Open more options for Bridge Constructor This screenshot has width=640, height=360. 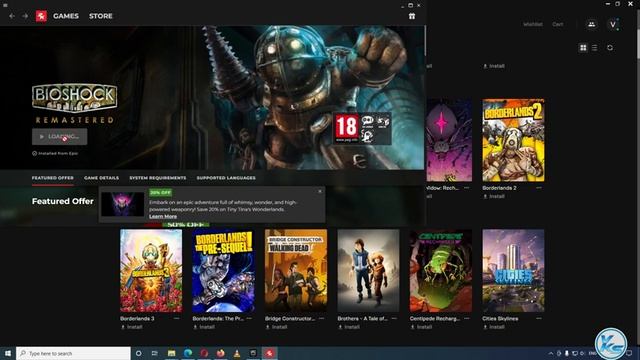[322, 318]
